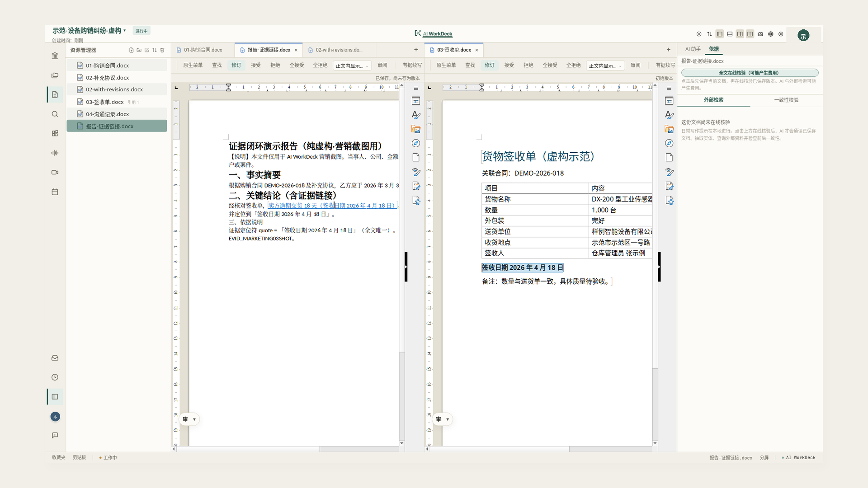Expand the 审 dropdown at left document bottom
Image resolution: width=868 pixels, height=488 pixels.
pyautogui.click(x=189, y=419)
